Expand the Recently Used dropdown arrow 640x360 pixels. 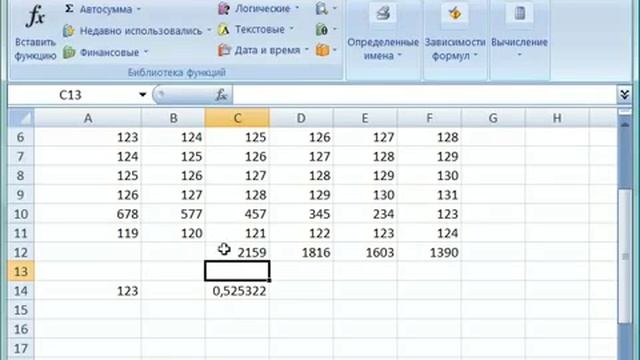(209, 31)
